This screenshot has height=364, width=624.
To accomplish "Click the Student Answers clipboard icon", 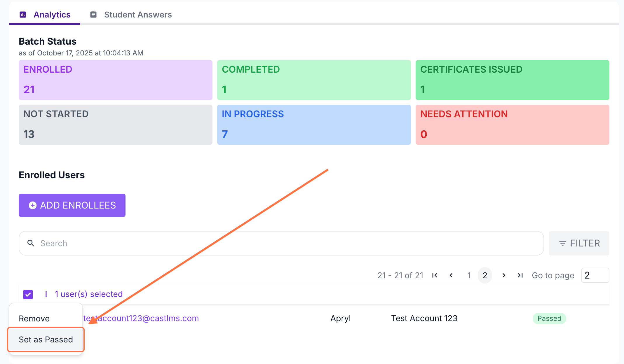I will [93, 15].
